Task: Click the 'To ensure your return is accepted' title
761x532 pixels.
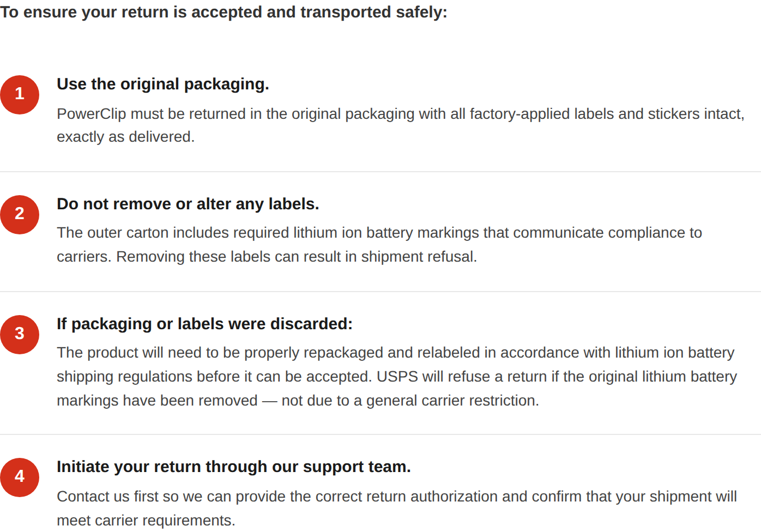Action: (224, 12)
